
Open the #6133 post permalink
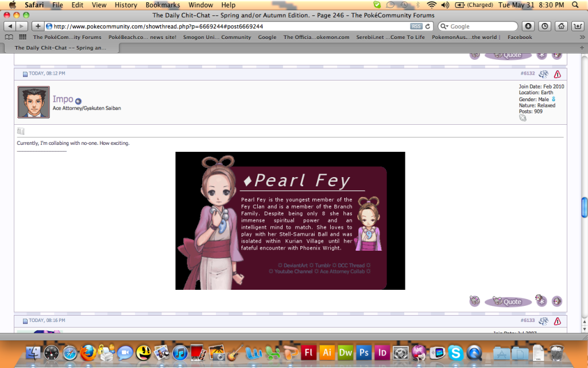pyautogui.click(x=528, y=320)
